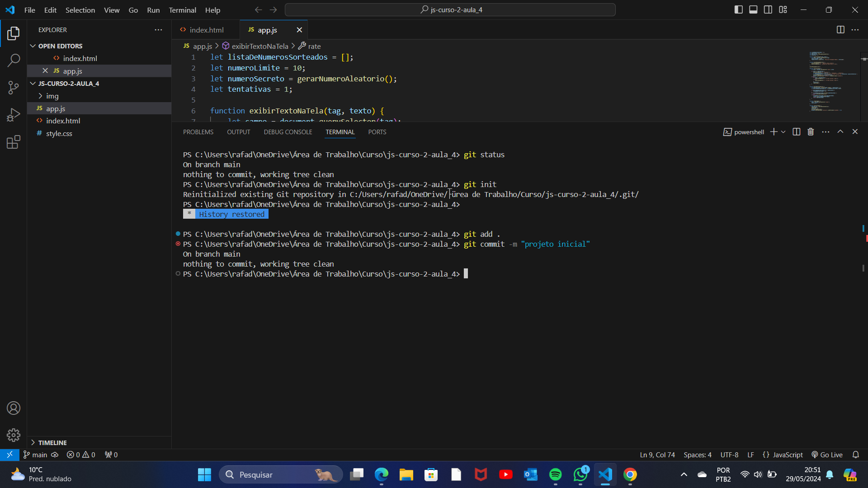The image size is (868, 488).
Task: Split the editor to the right
Action: (840, 30)
